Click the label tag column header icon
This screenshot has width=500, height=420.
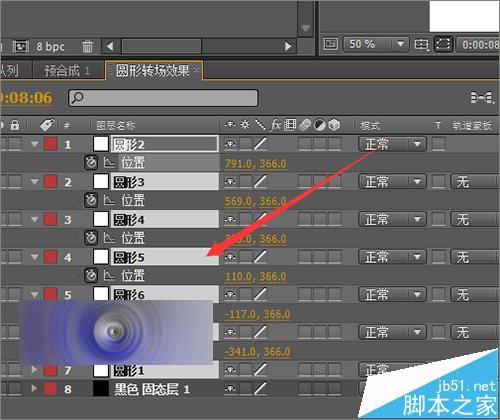click(x=47, y=125)
